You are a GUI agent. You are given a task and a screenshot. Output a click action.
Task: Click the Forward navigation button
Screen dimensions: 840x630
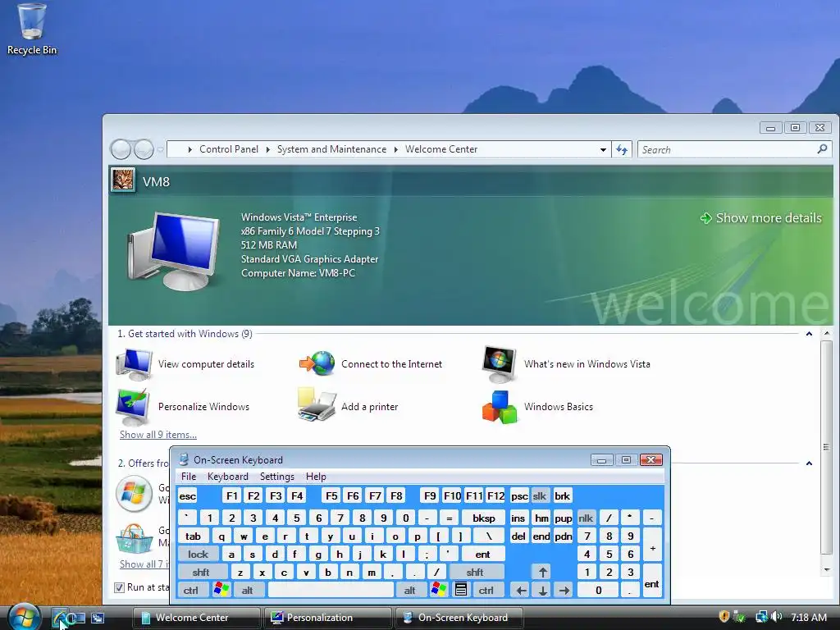[144, 149]
